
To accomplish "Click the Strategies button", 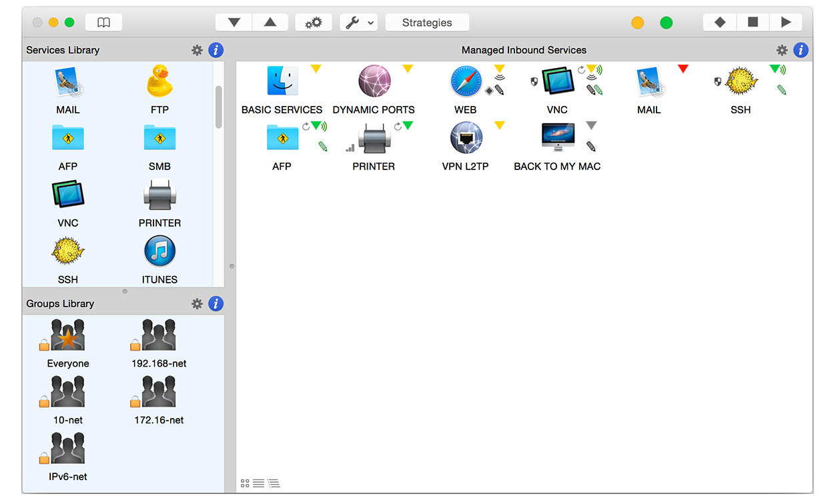I will [x=427, y=23].
